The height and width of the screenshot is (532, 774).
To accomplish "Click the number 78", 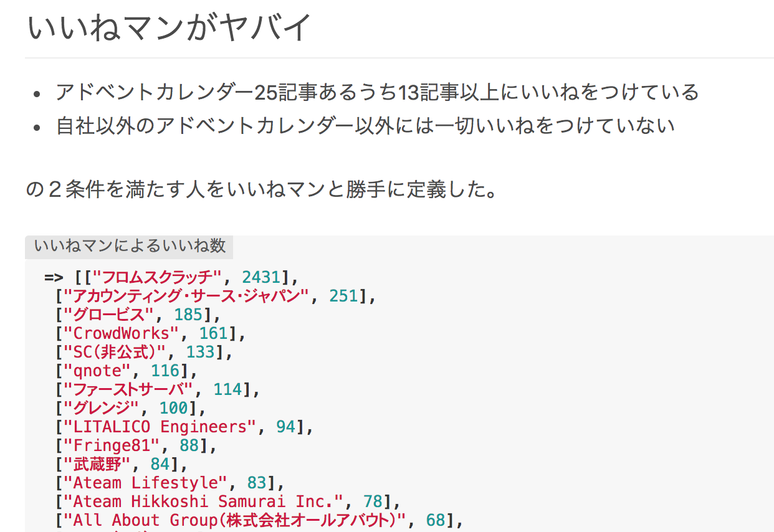I will click(373, 501).
